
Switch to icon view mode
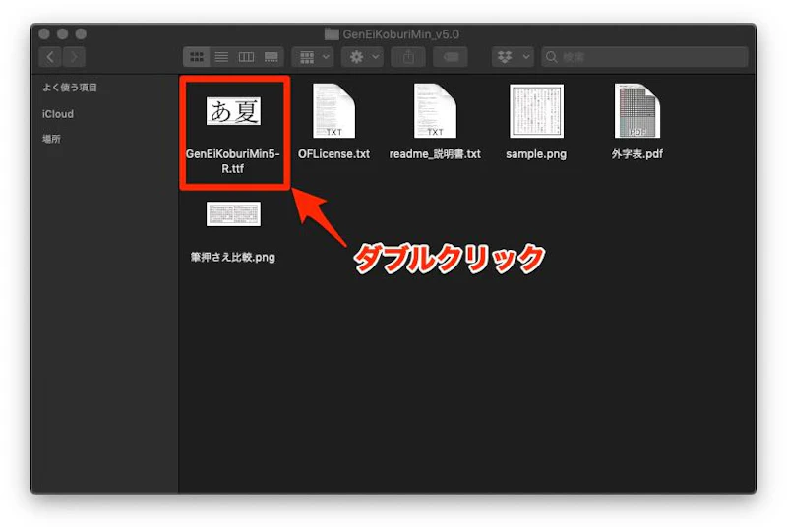tap(197, 57)
